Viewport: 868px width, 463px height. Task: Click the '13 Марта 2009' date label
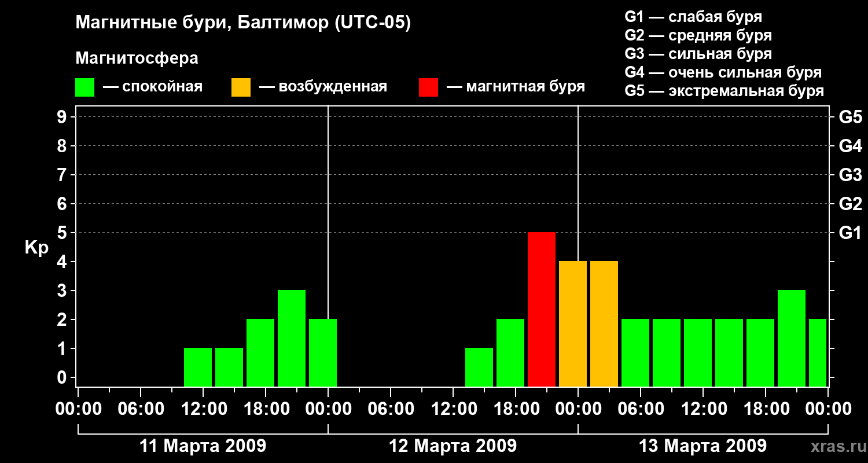[703, 446]
